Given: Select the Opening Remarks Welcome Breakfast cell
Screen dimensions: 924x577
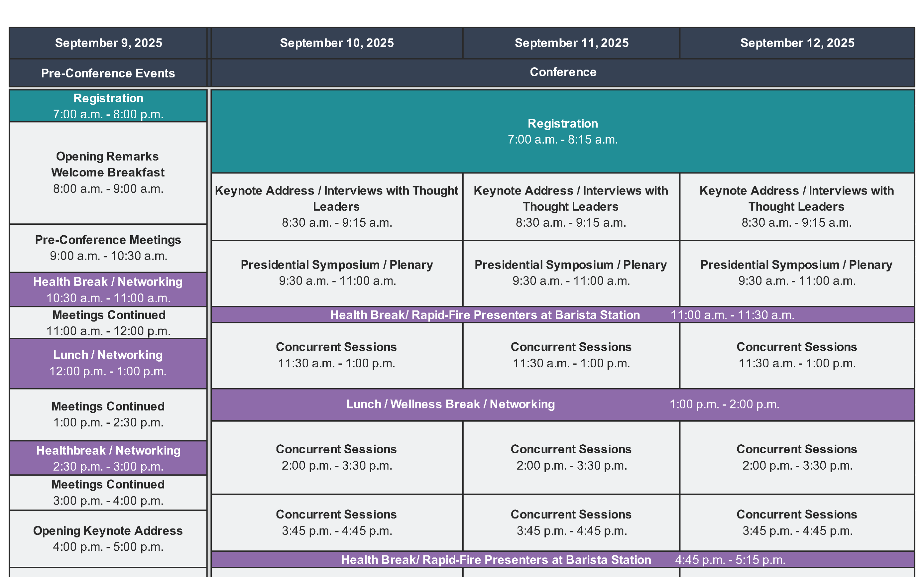Looking at the screenshot, I should [108, 172].
